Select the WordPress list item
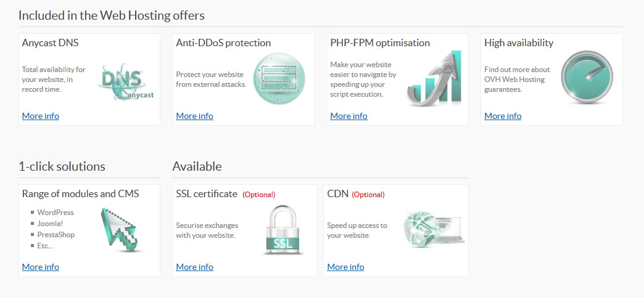The width and height of the screenshot is (644, 297). pos(56,213)
